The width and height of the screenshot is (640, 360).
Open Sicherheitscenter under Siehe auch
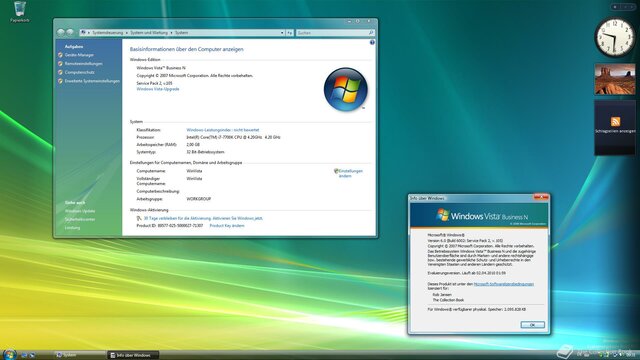coord(80,220)
